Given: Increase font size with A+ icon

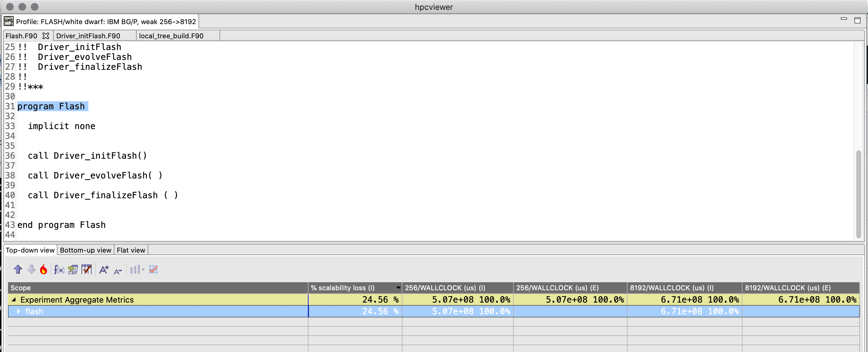Looking at the screenshot, I should click(x=104, y=270).
